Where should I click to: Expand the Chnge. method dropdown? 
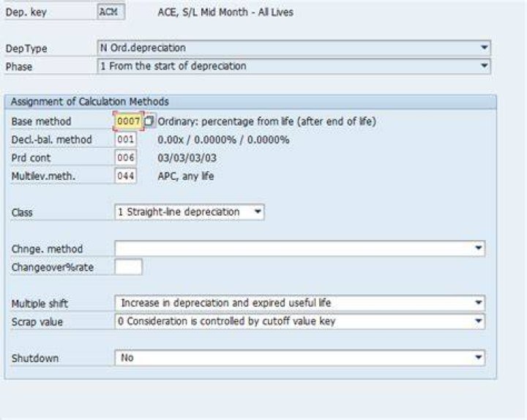pos(478,248)
